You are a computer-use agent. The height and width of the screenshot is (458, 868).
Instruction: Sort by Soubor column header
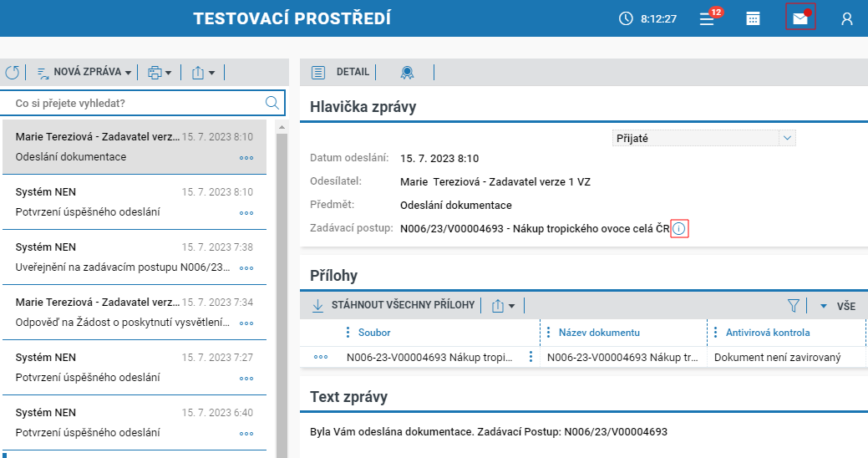374,333
